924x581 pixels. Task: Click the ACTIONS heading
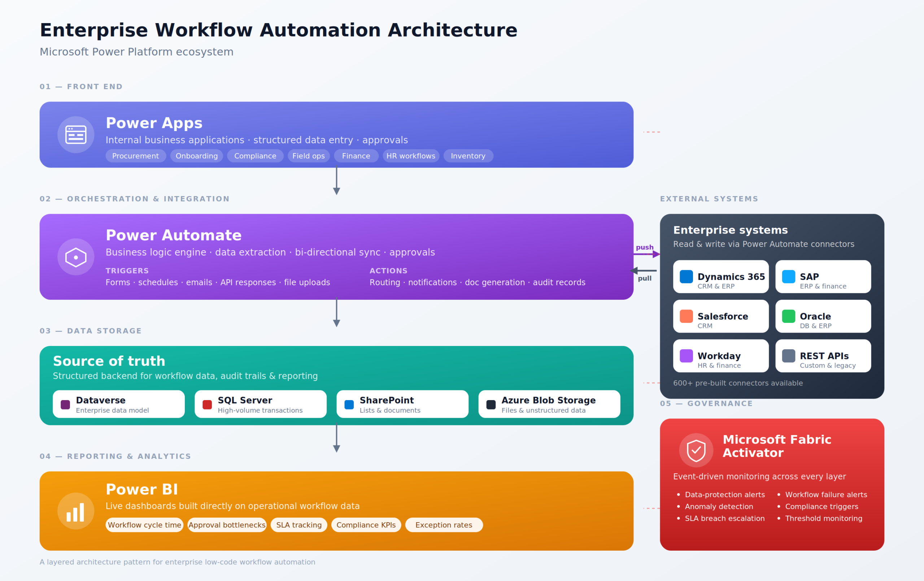click(x=388, y=271)
